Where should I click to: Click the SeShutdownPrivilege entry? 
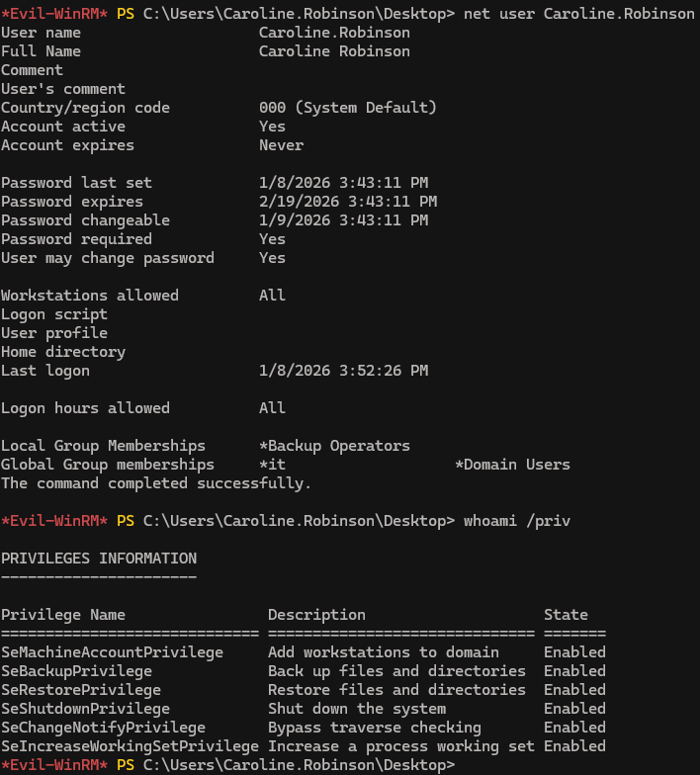tap(85, 709)
